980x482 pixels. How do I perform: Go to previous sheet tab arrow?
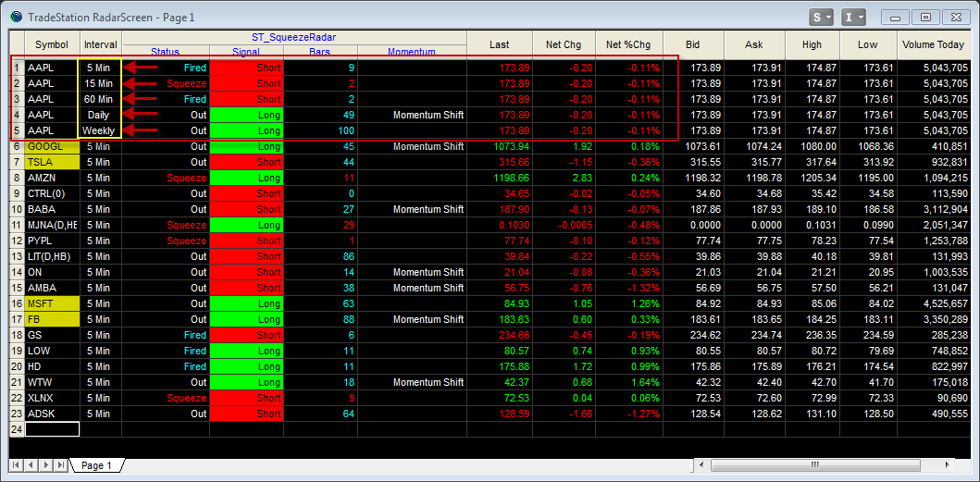[31, 465]
